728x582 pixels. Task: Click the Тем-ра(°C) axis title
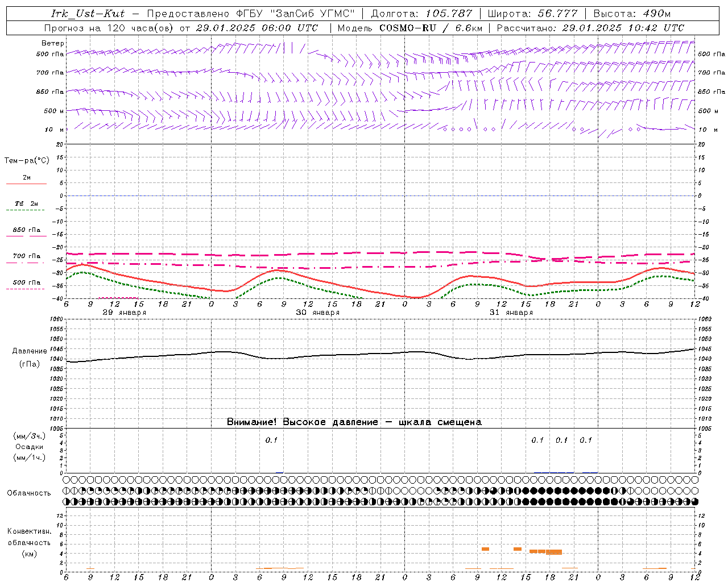click(27, 161)
